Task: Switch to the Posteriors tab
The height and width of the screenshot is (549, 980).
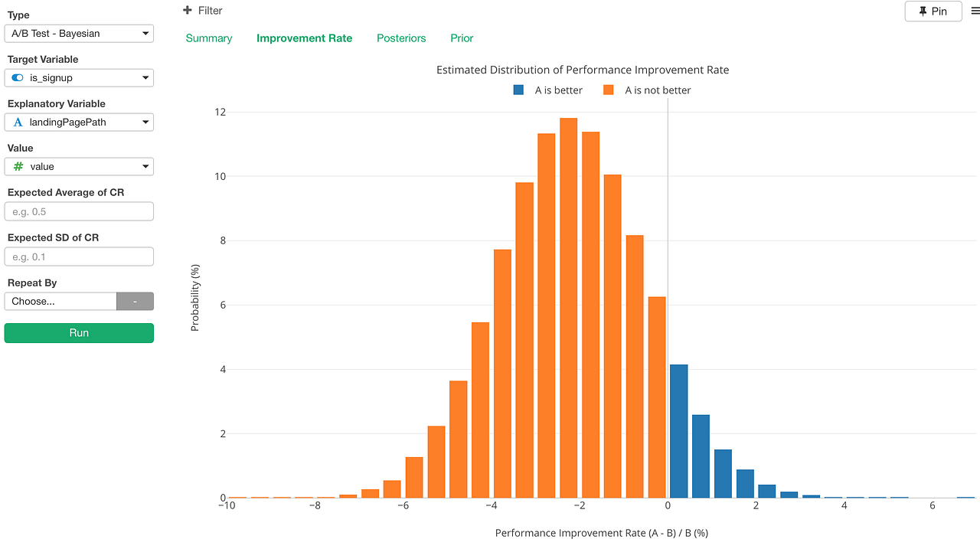Action: (401, 38)
